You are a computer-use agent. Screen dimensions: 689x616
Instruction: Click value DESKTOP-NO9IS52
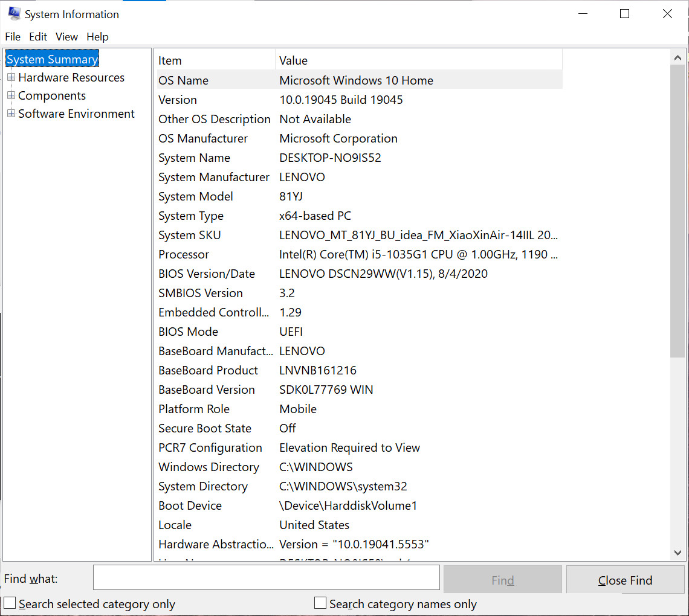pyautogui.click(x=330, y=158)
